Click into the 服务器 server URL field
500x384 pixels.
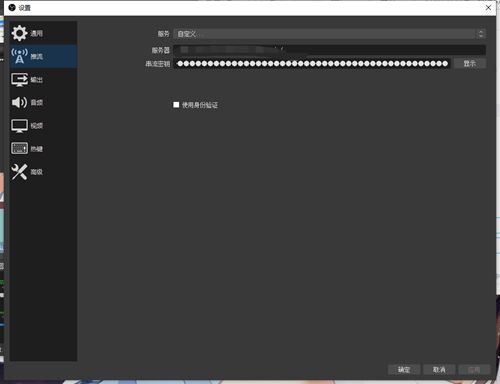[329, 50]
